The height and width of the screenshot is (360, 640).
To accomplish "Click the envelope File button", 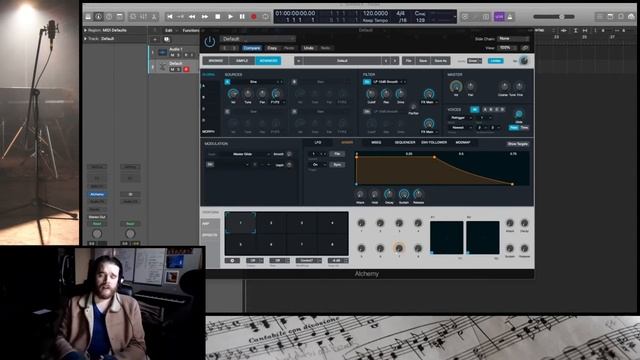I will tap(337, 154).
